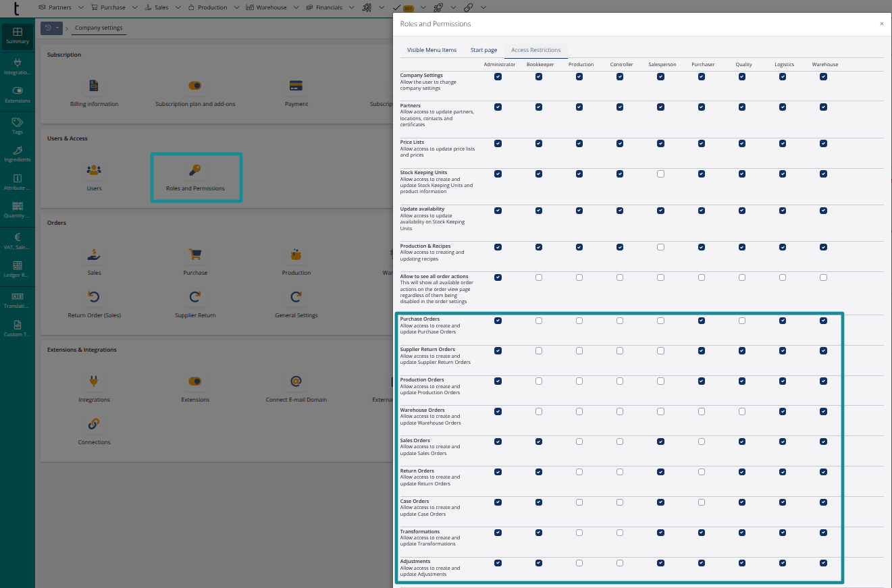Open Return Order (Sales) settings
This screenshot has height=588, width=892.
[x=94, y=296]
